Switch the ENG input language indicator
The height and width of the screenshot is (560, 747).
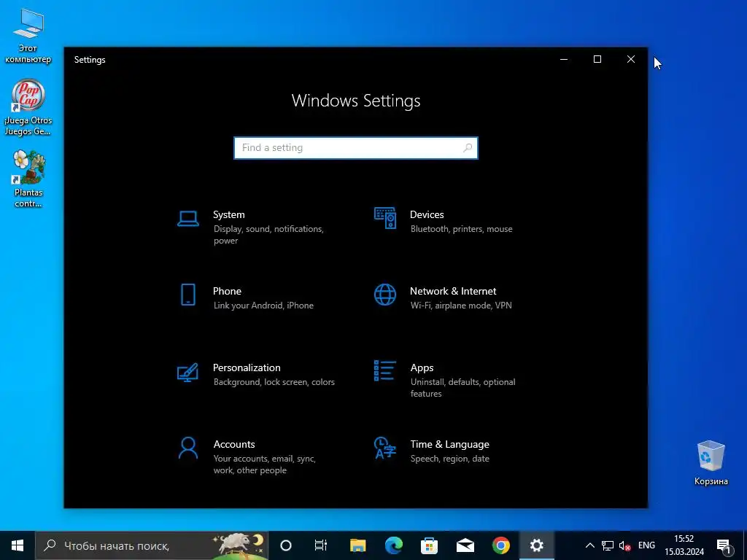[x=646, y=545]
